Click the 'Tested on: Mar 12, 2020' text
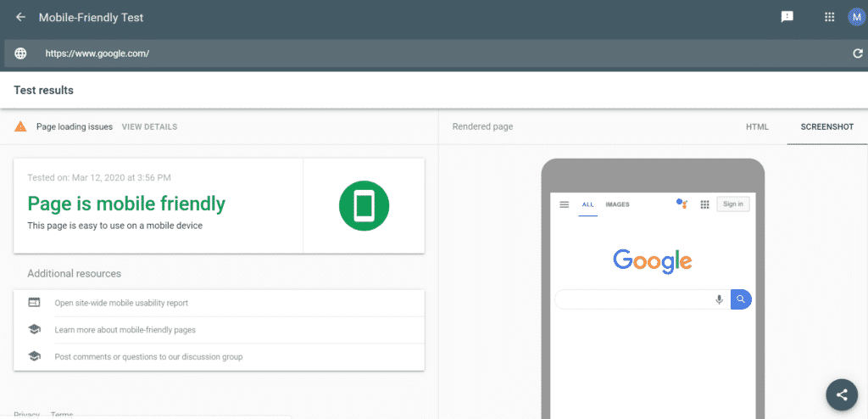 point(99,178)
